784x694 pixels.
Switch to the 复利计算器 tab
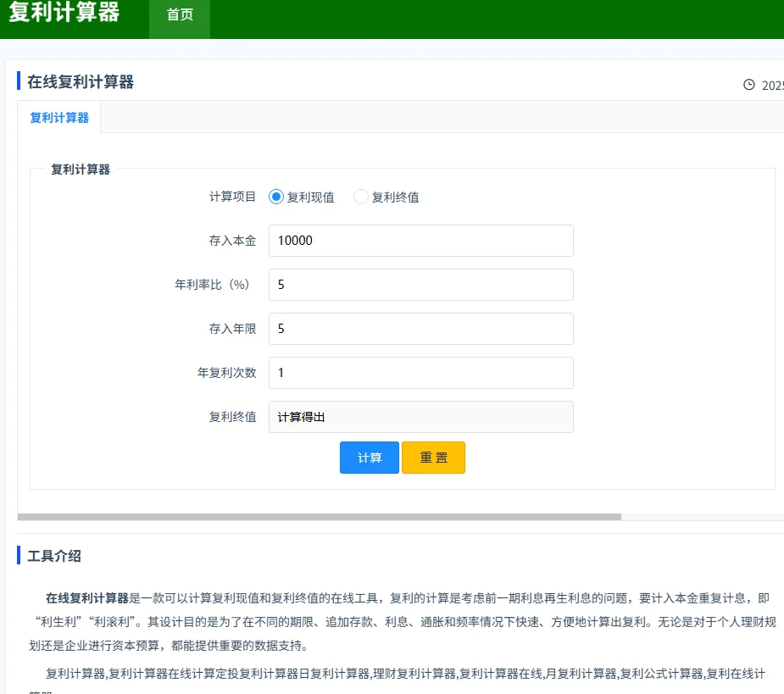59,118
